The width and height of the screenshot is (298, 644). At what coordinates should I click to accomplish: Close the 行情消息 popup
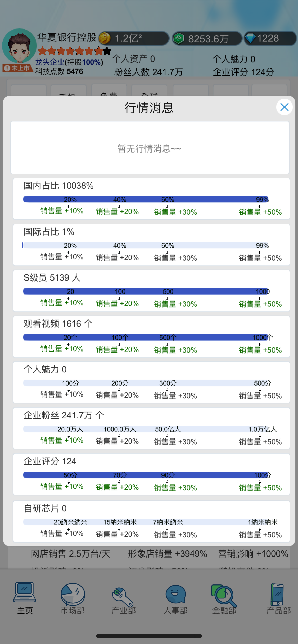click(x=284, y=107)
